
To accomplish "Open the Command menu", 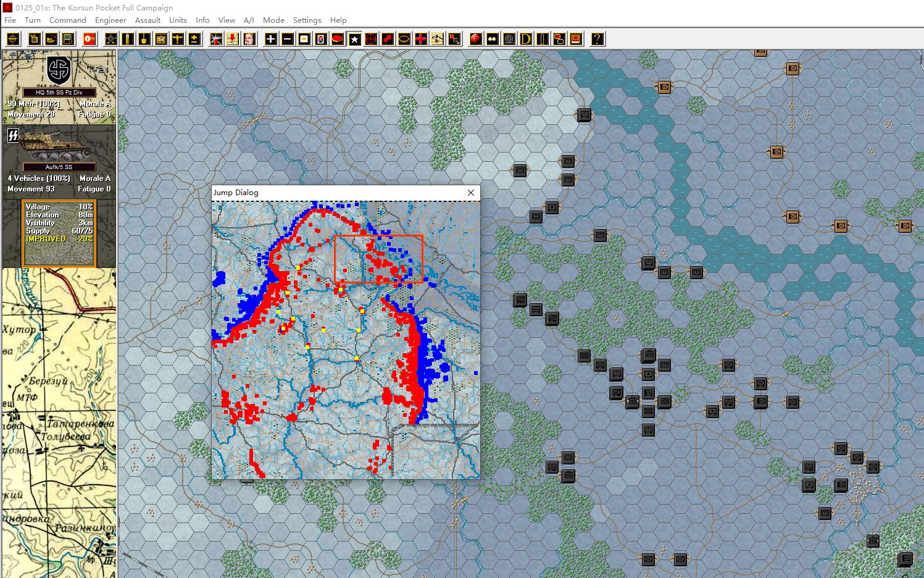I will [68, 20].
